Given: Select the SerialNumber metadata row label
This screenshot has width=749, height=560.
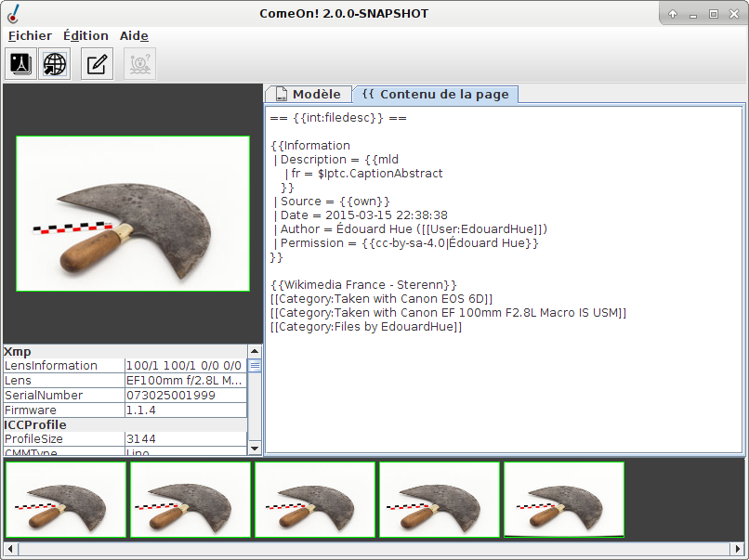Looking at the screenshot, I should (64, 396).
